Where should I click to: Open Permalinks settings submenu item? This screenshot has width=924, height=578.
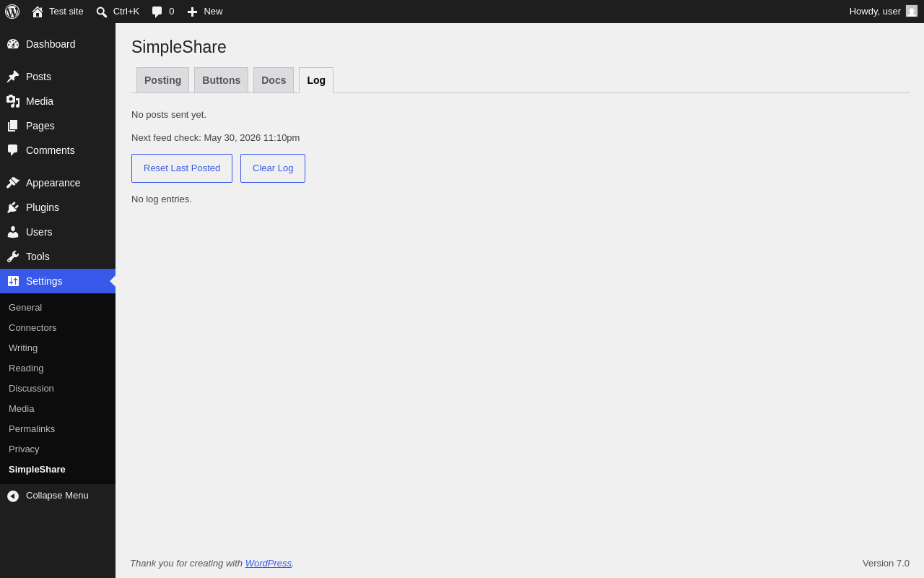click(x=32, y=428)
